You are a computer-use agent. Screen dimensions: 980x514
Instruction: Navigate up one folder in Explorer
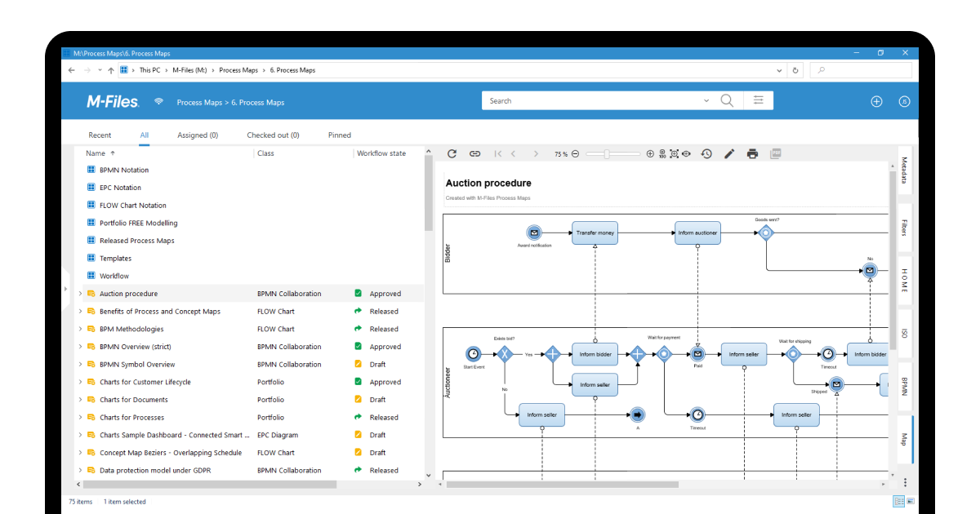tap(111, 70)
